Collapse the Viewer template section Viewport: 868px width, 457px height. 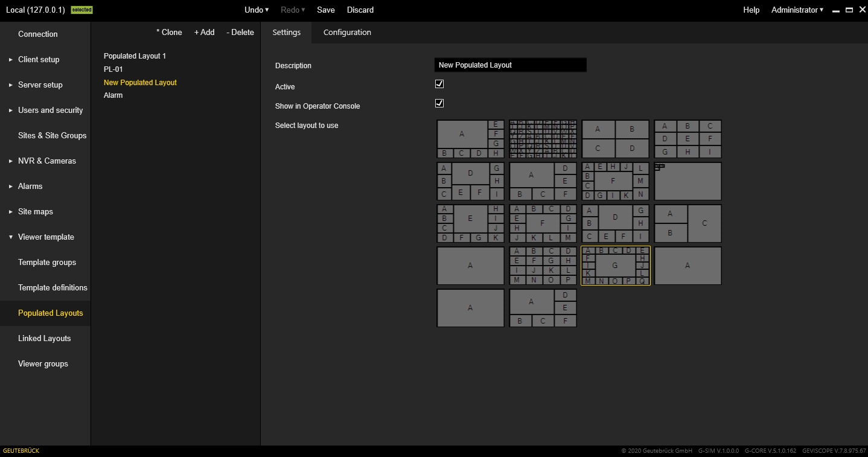point(46,237)
